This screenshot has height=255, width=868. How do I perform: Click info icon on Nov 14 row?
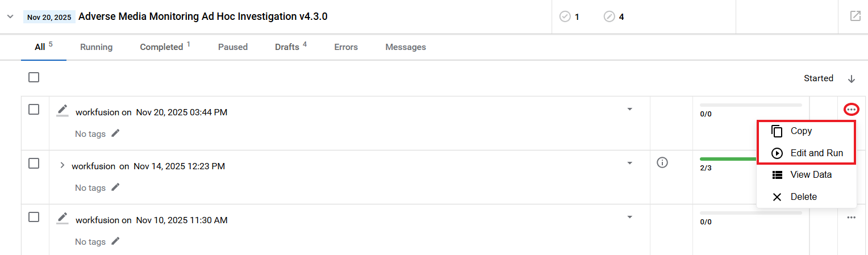click(662, 163)
